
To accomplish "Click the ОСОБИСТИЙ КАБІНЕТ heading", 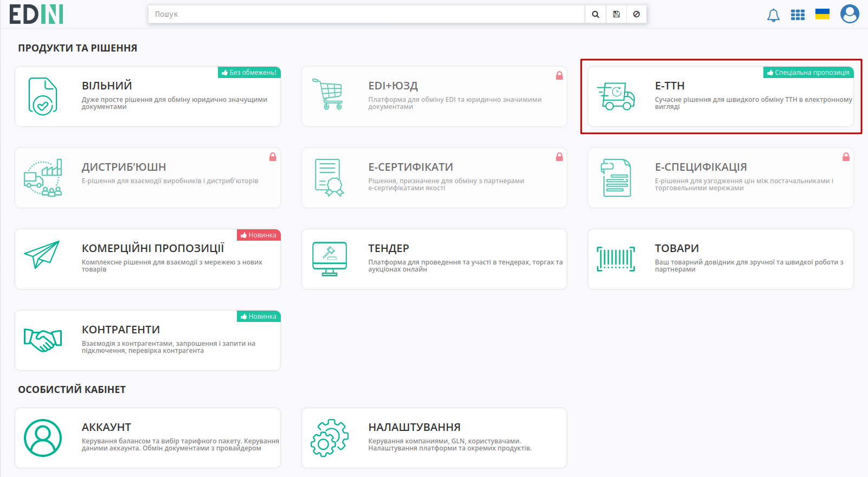I will point(72,389).
